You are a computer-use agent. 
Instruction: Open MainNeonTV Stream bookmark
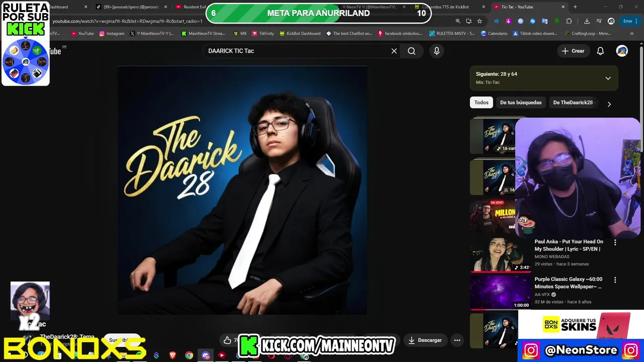click(x=203, y=34)
